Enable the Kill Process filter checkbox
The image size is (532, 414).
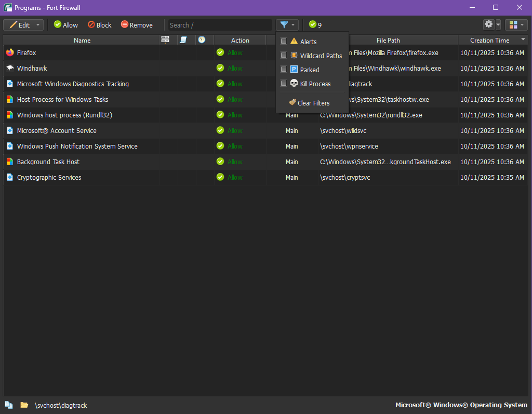click(x=284, y=84)
